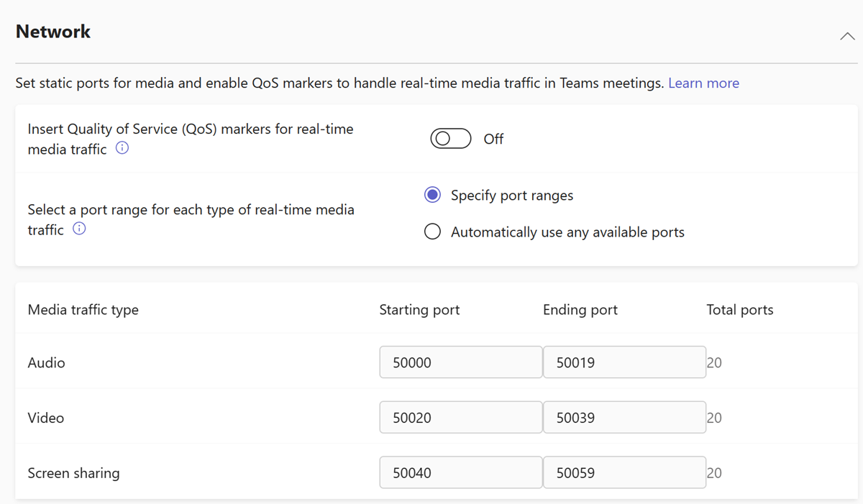Click the Network section heading
The height and width of the screenshot is (504, 863).
53,32
